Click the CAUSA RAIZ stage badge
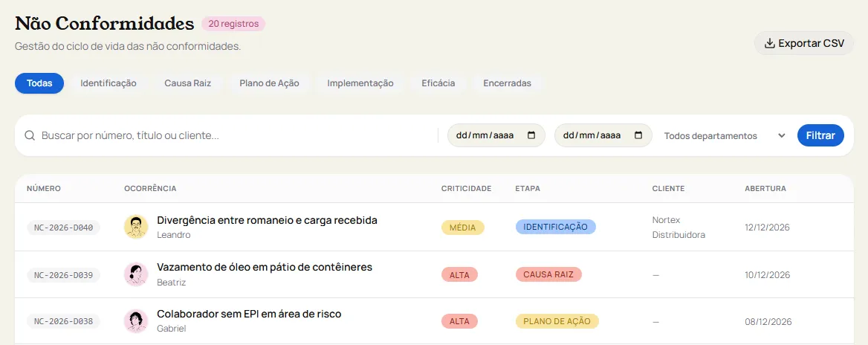The image size is (868, 345). pos(548,274)
